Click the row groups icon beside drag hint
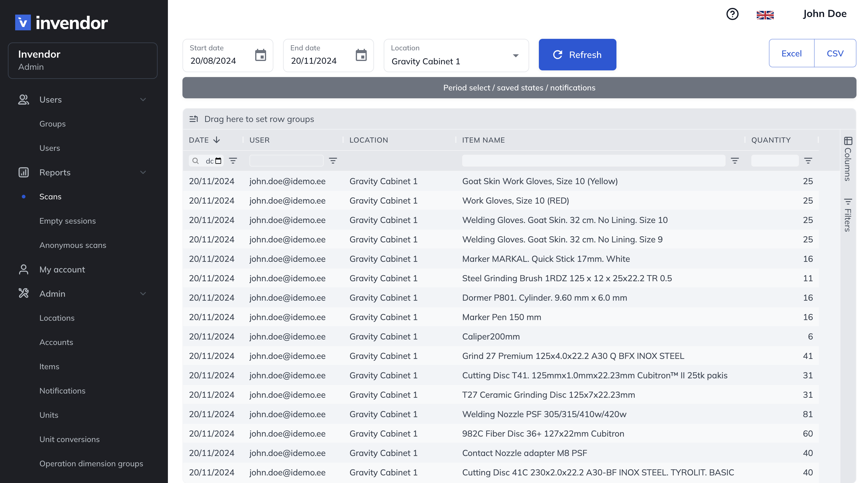868x483 pixels. click(194, 119)
